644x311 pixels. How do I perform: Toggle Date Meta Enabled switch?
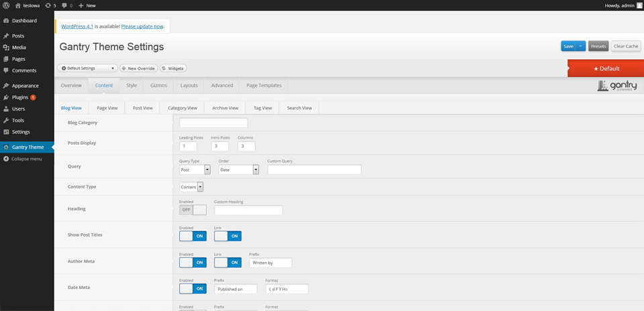click(x=193, y=289)
